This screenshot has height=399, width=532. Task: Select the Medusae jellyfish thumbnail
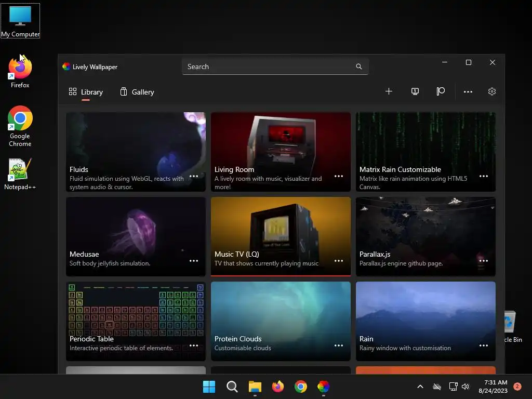coord(136,236)
